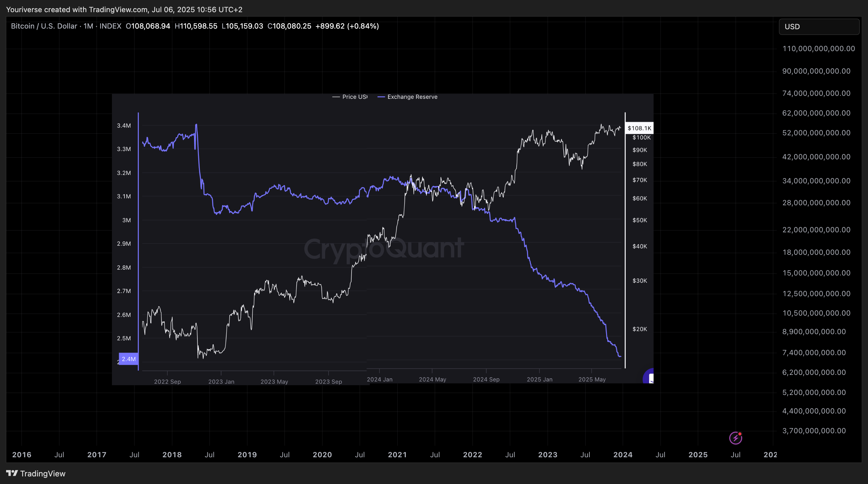Click the 3.1M reserve axis label
Screen dimensions: 868x484
(124, 196)
